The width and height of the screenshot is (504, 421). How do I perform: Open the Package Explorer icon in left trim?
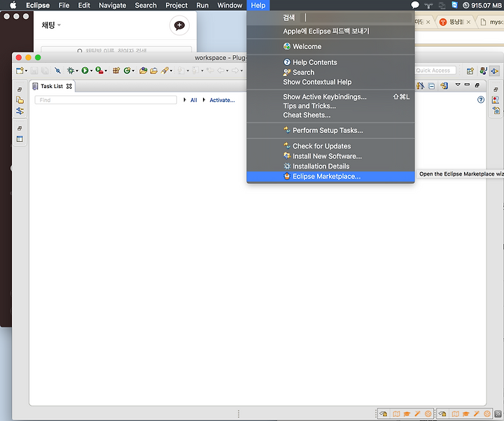[x=20, y=100]
